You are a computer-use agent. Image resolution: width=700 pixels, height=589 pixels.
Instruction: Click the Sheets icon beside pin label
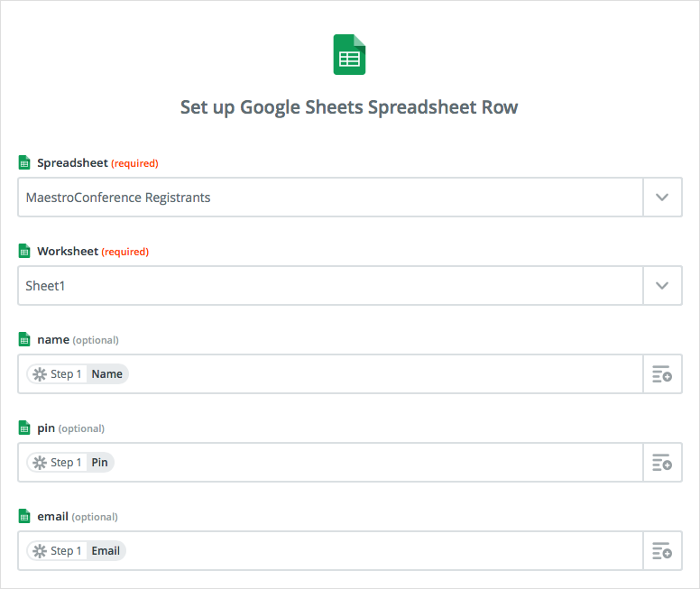click(24, 428)
